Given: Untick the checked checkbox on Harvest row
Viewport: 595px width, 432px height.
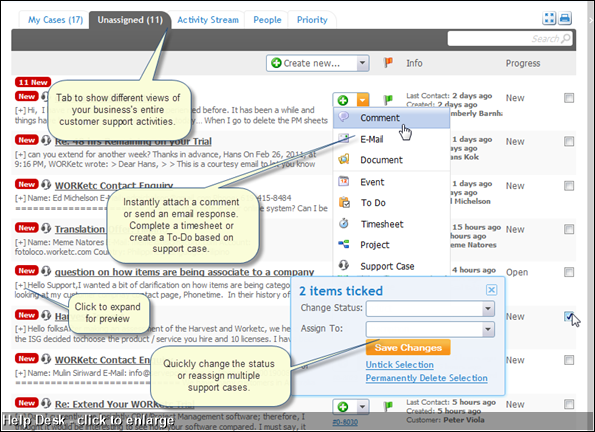Looking at the screenshot, I should (x=569, y=316).
